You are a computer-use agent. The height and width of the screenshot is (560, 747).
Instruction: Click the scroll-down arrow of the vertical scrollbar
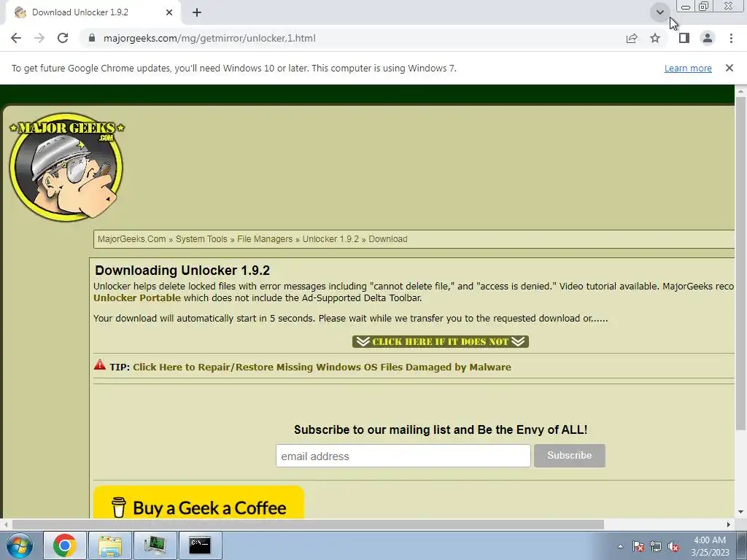[x=740, y=513]
